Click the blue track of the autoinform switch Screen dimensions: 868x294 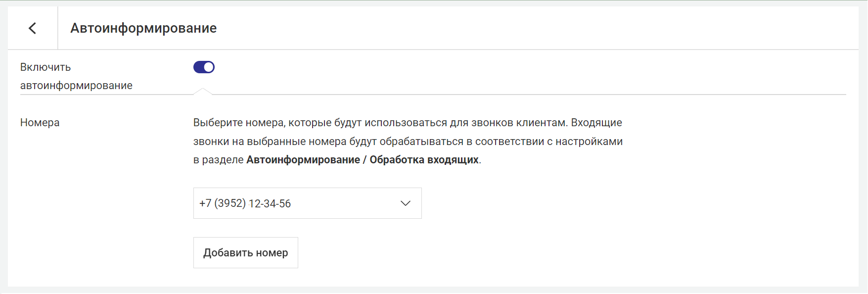pyautogui.click(x=198, y=67)
